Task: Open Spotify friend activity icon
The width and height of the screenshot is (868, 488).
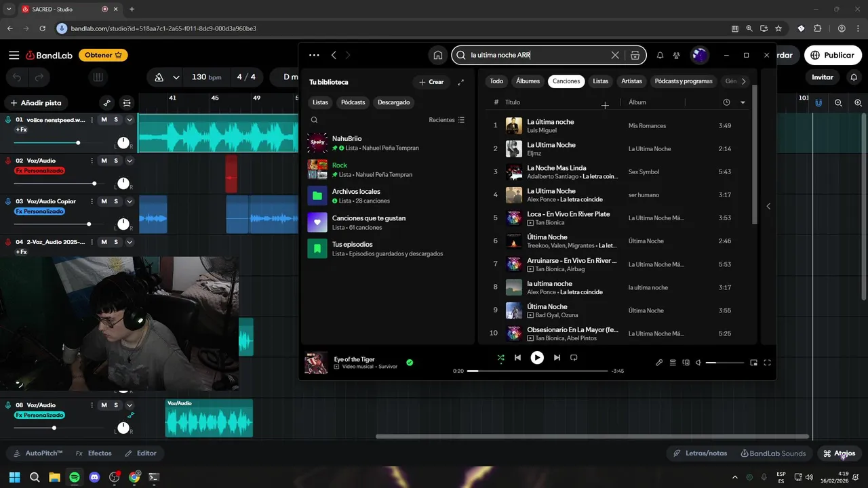Action: 676,56
